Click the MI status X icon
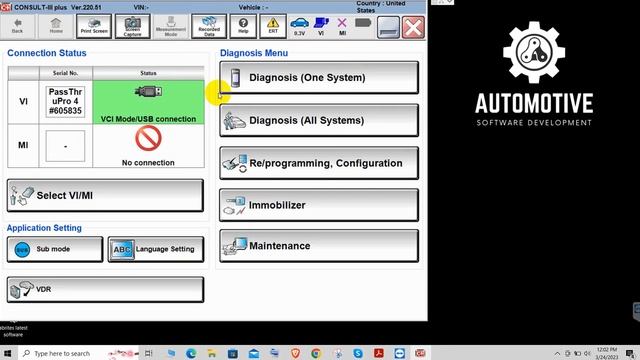This screenshot has height=360, width=640. point(342,27)
